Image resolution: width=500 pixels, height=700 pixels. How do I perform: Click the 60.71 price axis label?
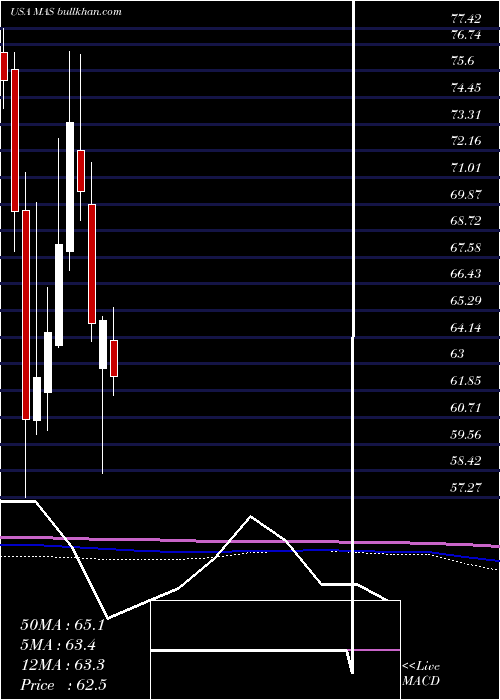466,408
